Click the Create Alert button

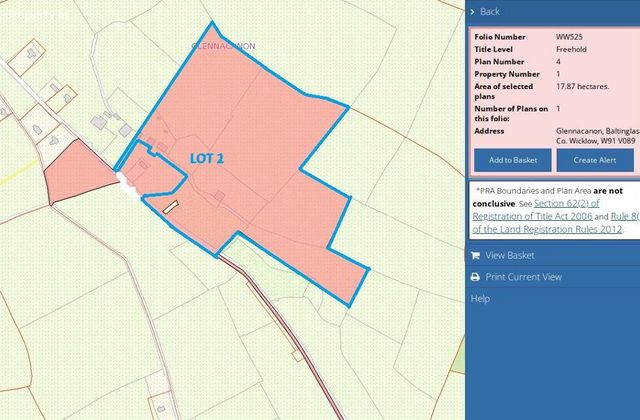pos(595,160)
